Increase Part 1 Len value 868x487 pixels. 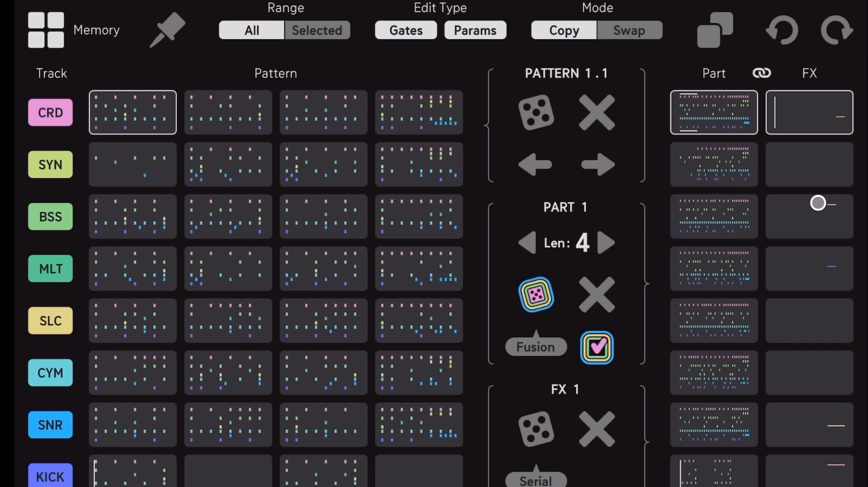pyautogui.click(x=606, y=243)
